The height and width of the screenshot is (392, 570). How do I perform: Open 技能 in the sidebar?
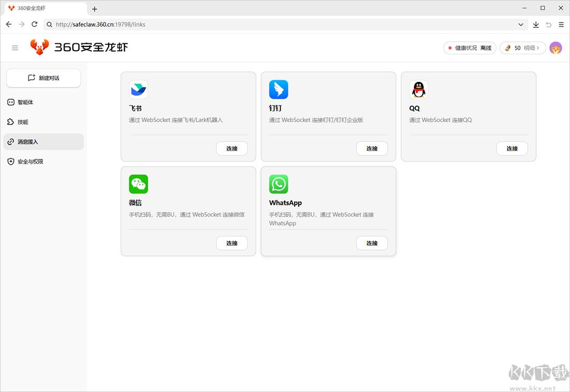point(44,122)
